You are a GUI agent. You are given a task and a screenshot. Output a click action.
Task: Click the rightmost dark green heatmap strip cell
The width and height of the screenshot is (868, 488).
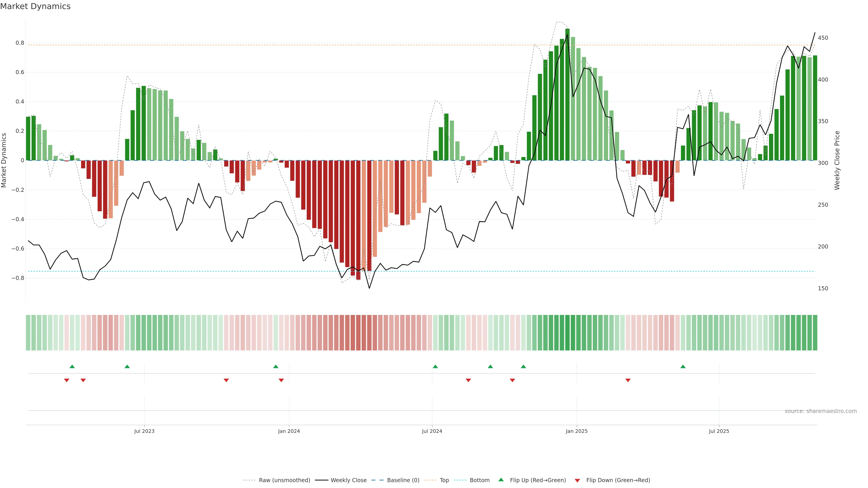coord(815,333)
